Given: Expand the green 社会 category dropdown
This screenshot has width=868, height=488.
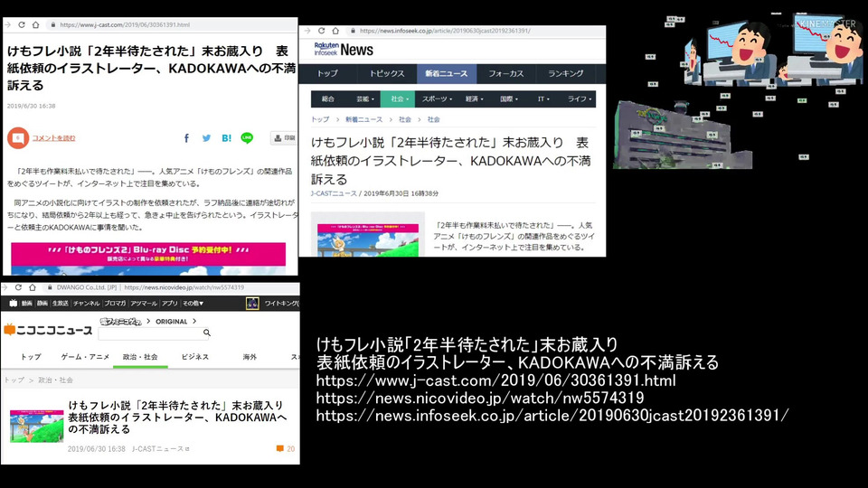Looking at the screenshot, I should click(x=398, y=99).
